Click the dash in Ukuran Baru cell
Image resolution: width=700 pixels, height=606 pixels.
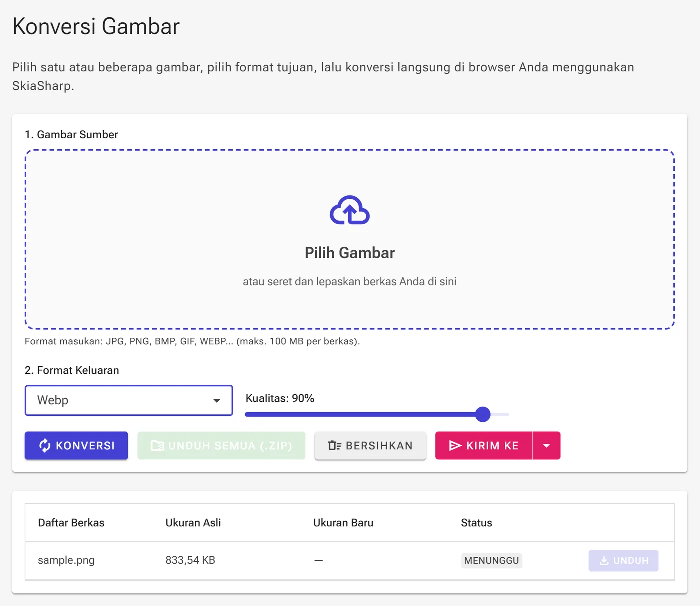pyautogui.click(x=319, y=561)
